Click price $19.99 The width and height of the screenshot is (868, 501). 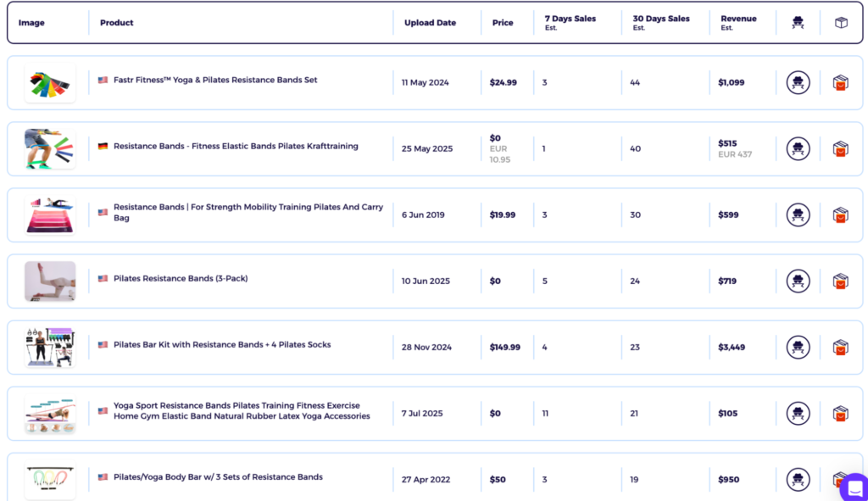coord(503,214)
